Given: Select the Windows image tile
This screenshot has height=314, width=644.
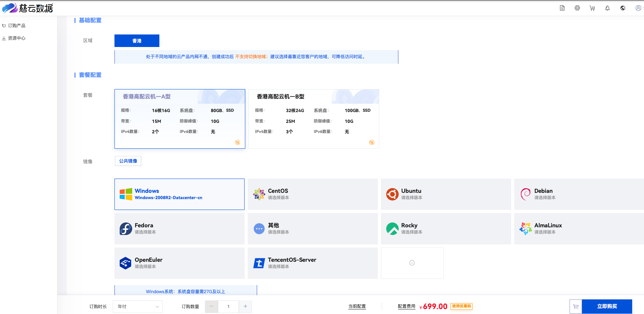Looking at the screenshot, I should tap(180, 194).
